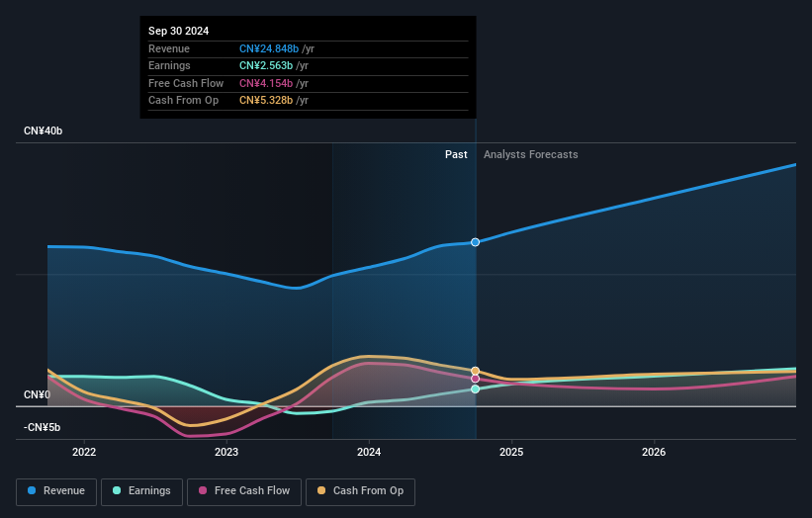
Task: Click the CN¥5.328b cash from op value
Action: (x=266, y=101)
